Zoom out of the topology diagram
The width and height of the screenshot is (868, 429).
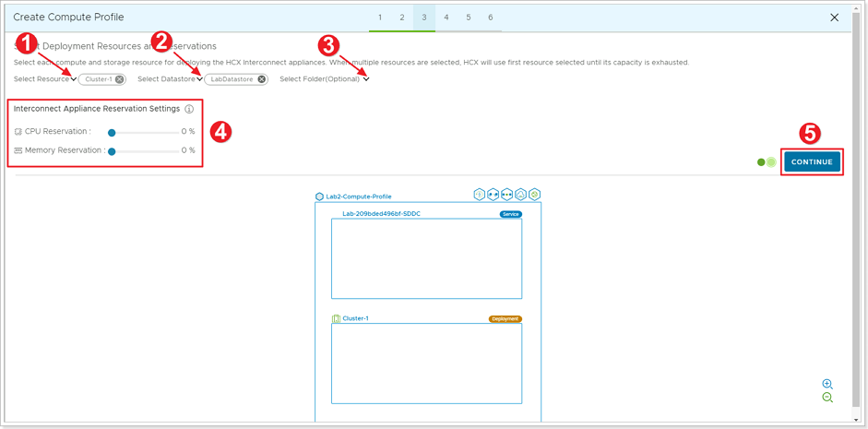point(827,397)
